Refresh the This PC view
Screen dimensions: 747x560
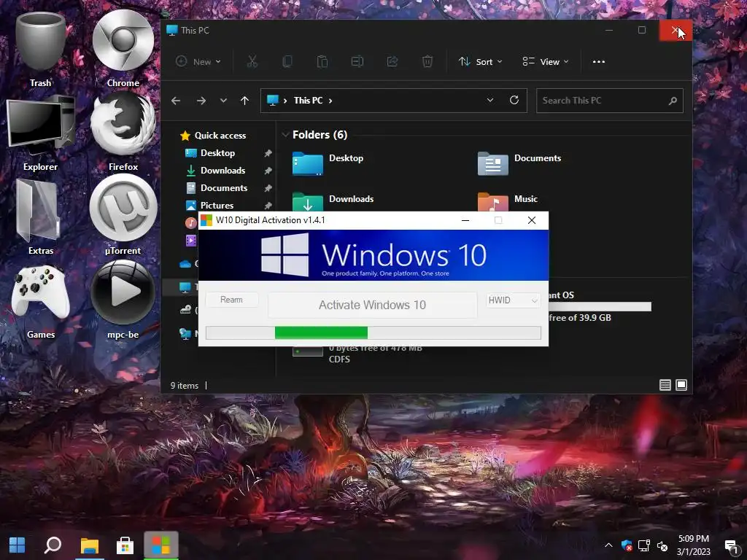point(514,100)
